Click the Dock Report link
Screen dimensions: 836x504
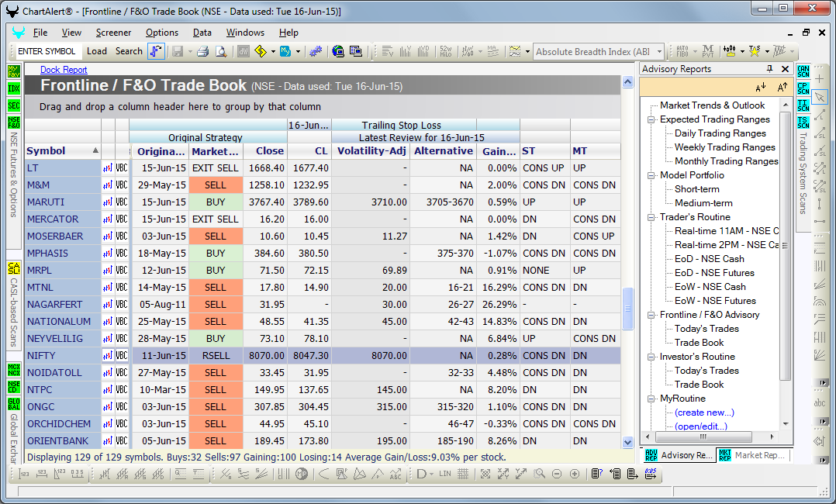[x=64, y=69]
